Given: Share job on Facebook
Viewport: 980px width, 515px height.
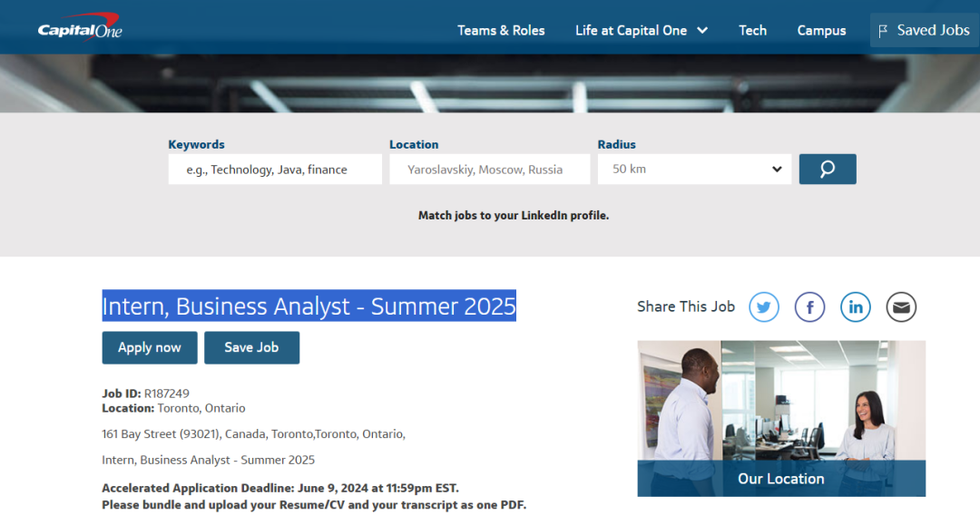Looking at the screenshot, I should [x=809, y=307].
